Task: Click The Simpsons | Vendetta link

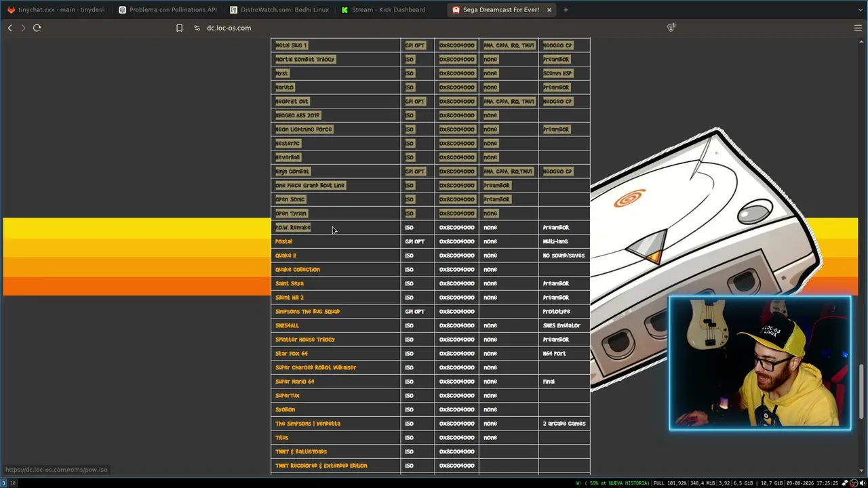Action: pos(308,424)
